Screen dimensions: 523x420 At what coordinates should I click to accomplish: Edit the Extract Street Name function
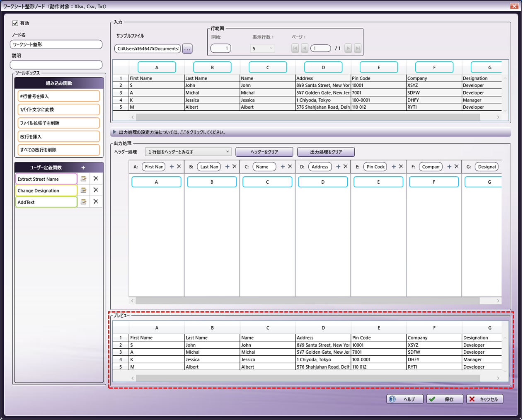point(83,179)
